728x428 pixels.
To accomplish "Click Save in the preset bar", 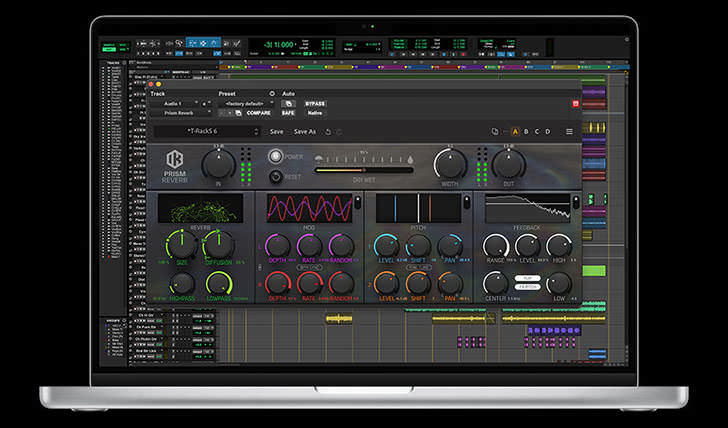I will tap(277, 132).
